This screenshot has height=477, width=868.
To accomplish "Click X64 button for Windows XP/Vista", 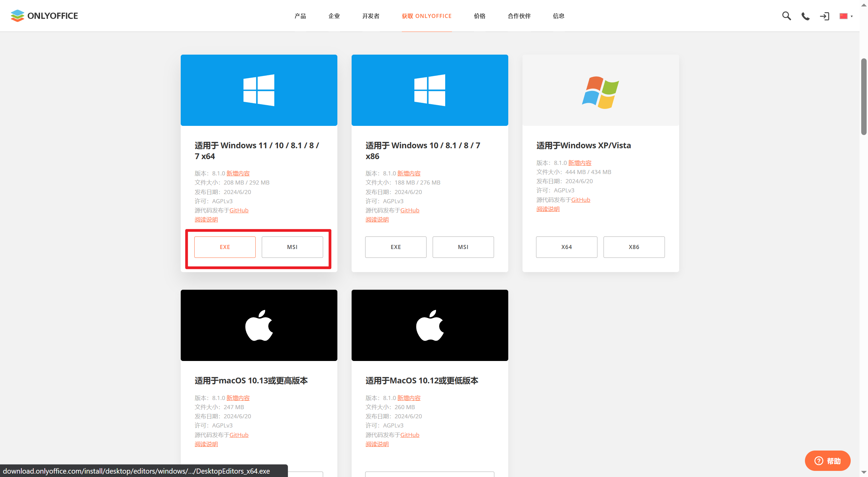I will click(x=566, y=247).
